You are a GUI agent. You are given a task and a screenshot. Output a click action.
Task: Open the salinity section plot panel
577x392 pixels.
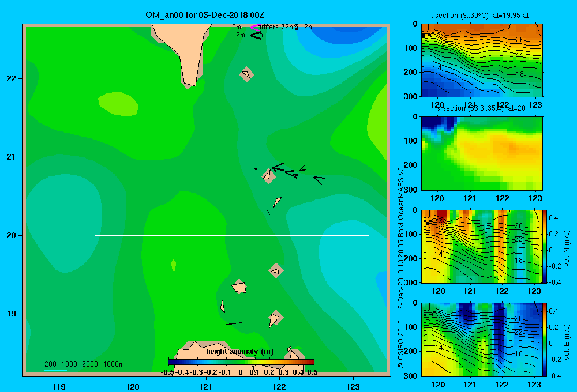tap(482, 153)
